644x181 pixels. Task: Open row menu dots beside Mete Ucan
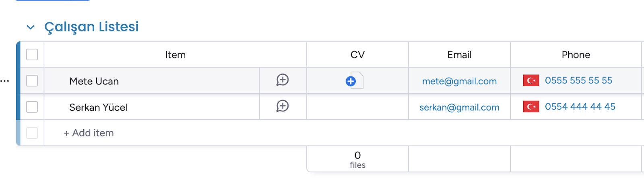click(5, 81)
